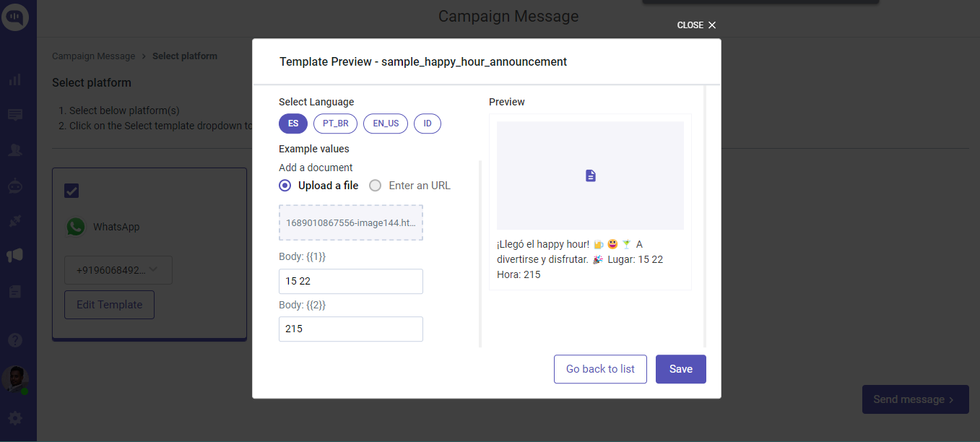
Task: Switch language to ID
Action: [428, 123]
